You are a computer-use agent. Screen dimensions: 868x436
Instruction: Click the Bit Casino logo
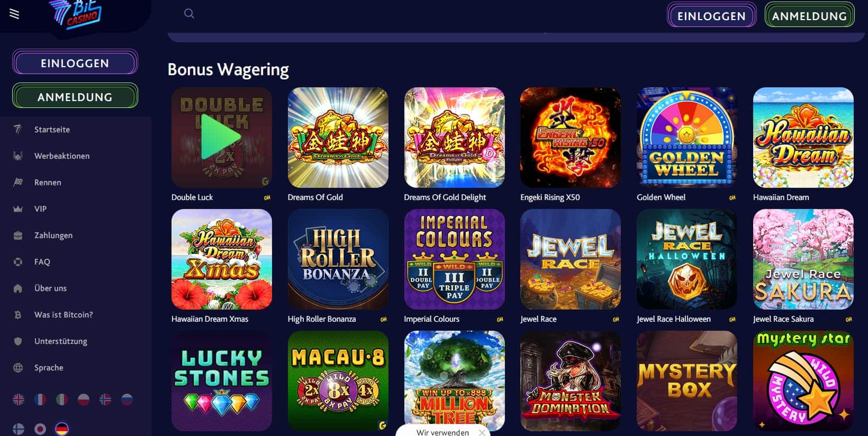click(x=78, y=15)
